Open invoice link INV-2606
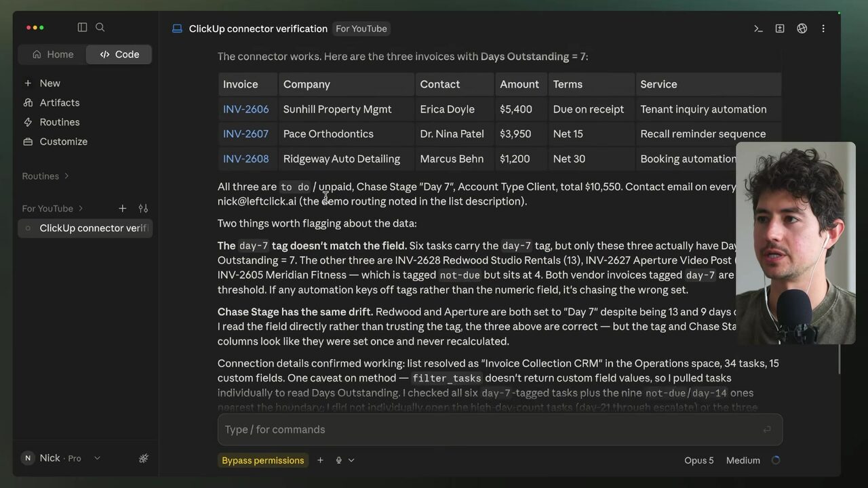The image size is (868, 488). tap(245, 109)
